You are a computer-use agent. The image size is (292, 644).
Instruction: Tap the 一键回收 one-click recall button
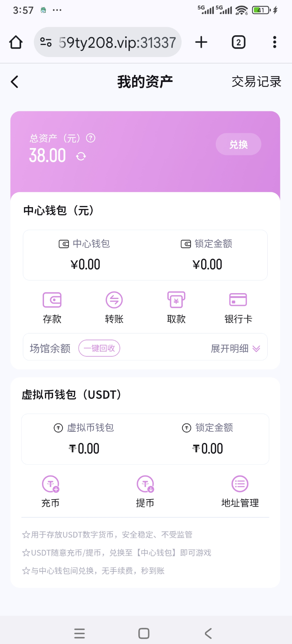(99, 348)
